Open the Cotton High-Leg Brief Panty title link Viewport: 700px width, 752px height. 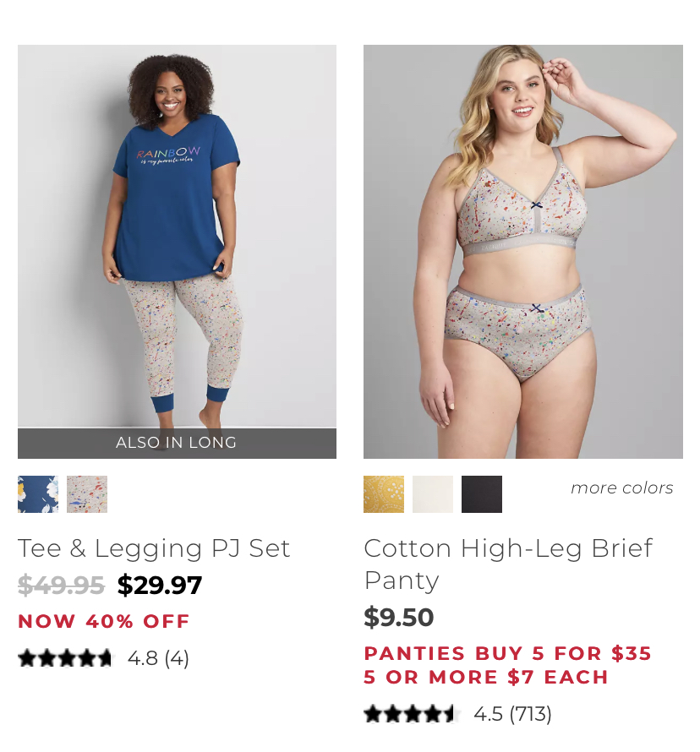point(508,564)
